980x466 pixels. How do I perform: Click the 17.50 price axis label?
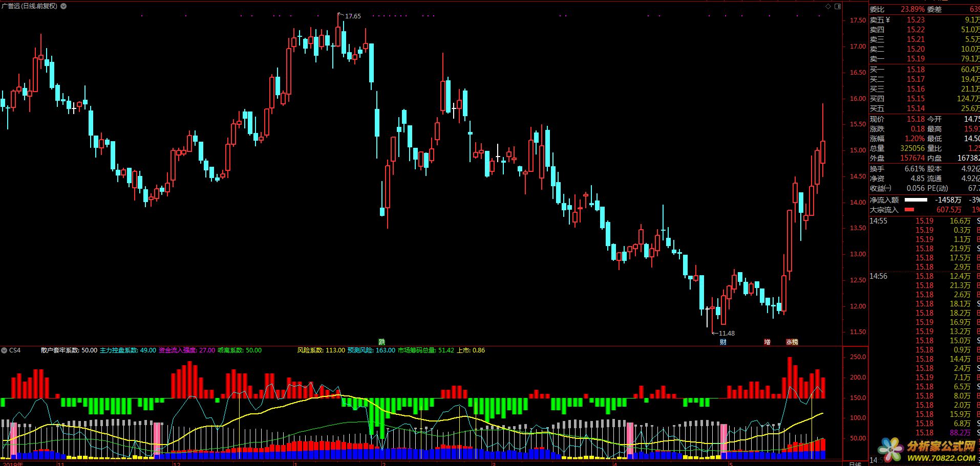pos(858,20)
